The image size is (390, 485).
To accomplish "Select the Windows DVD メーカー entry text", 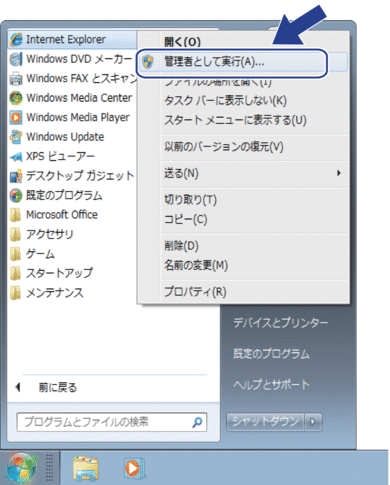I will pos(79,59).
